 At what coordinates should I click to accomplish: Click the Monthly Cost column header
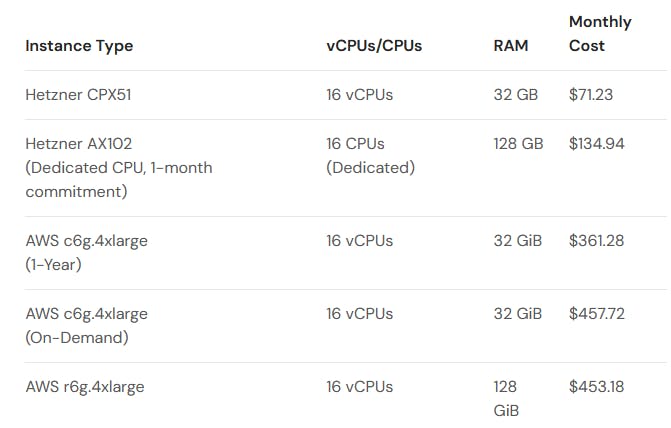[x=600, y=34]
